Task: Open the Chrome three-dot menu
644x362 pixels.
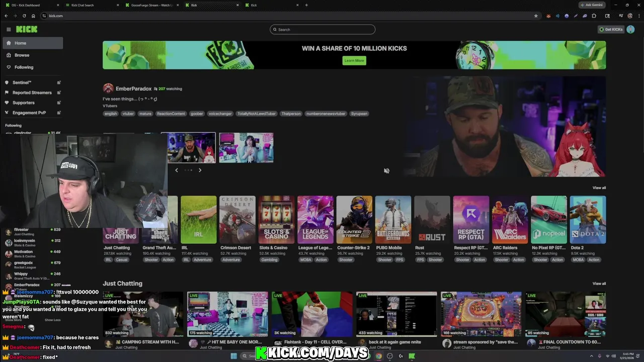Action: [638, 16]
